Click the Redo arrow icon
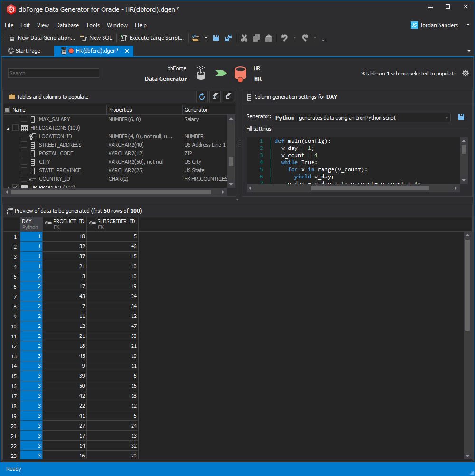Image resolution: width=475 pixels, height=476 pixels. pos(305,38)
